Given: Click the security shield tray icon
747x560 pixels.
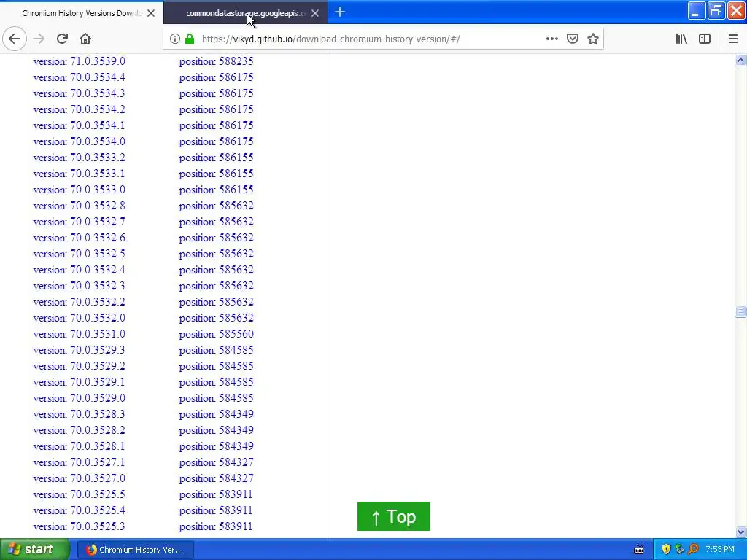Looking at the screenshot, I should click(x=666, y=550).
